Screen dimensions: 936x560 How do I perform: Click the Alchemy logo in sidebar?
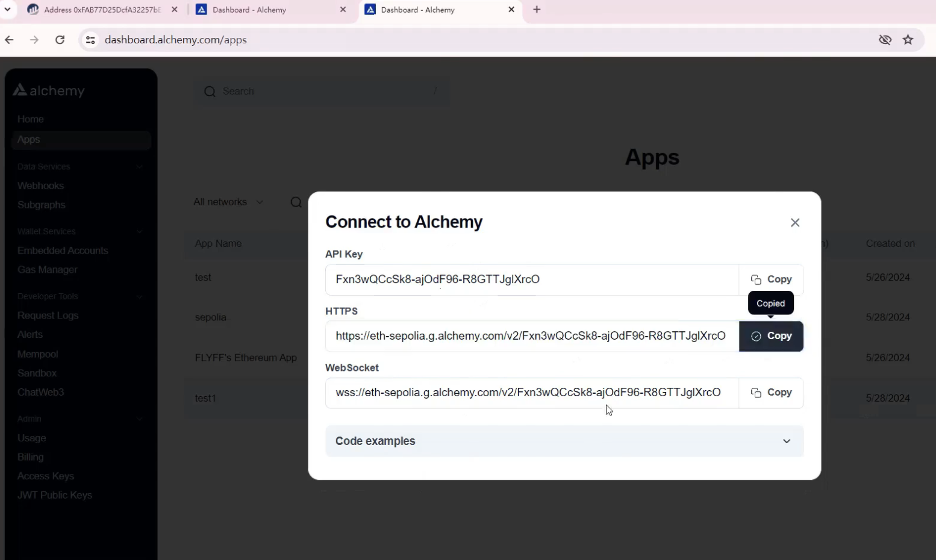pyautogui.click(x=49, y=91)
